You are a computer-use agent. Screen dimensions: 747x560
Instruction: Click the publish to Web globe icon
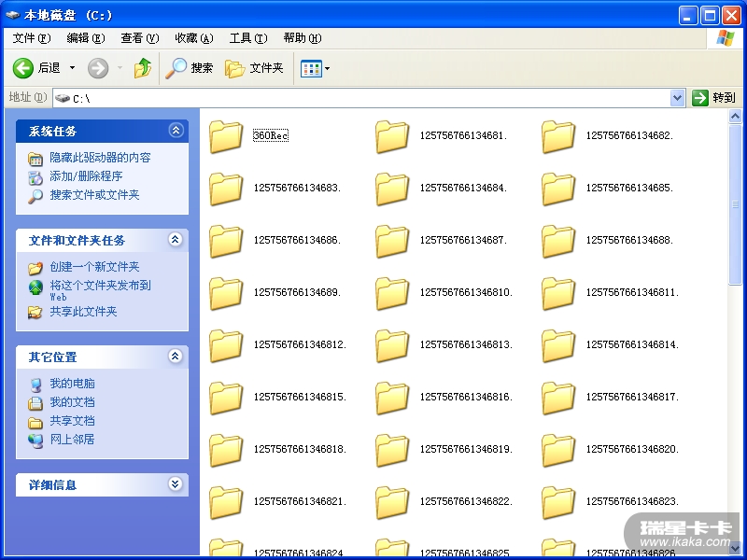(35, 287)
